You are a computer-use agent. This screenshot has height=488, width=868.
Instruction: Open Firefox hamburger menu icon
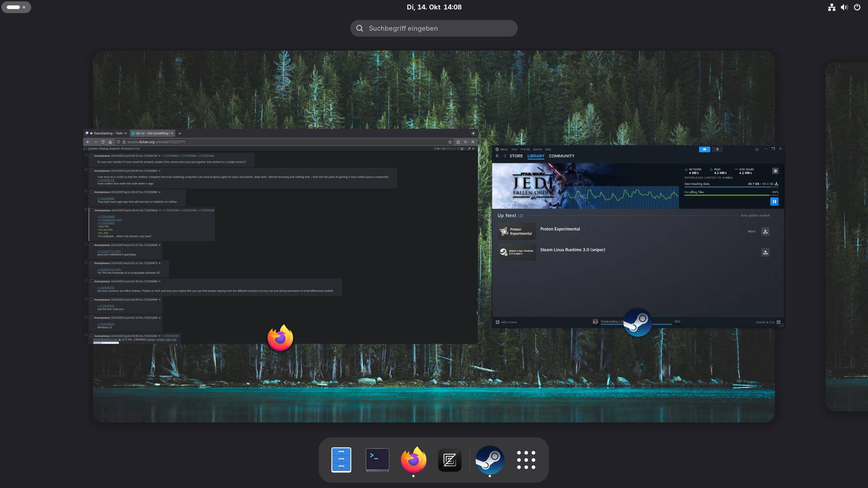tap(473, 142)
